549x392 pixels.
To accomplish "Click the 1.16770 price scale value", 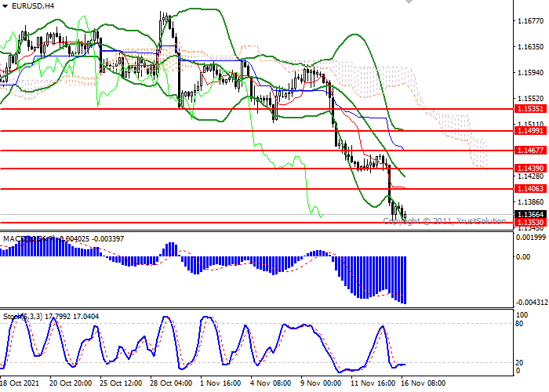I will point(530,21).
